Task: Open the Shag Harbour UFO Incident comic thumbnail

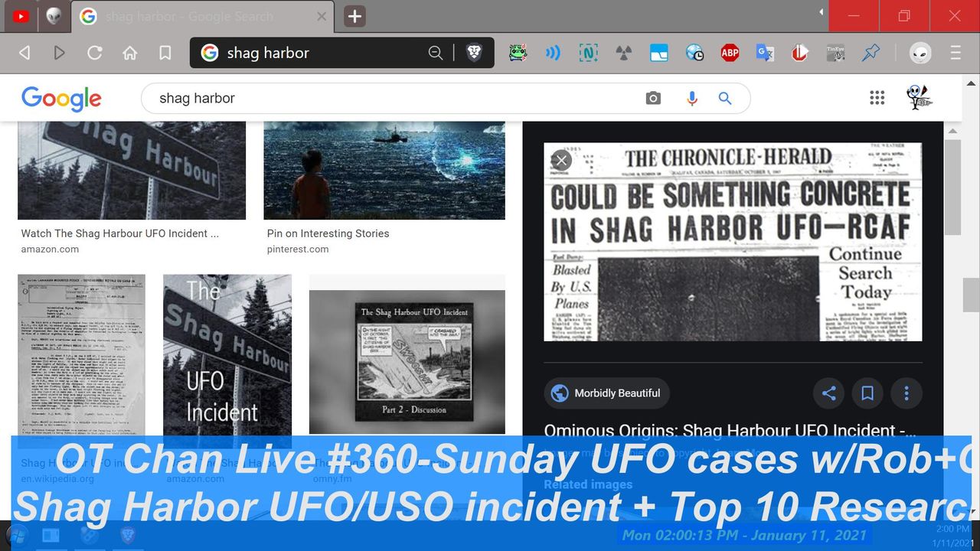Action: tap(407, 355)
